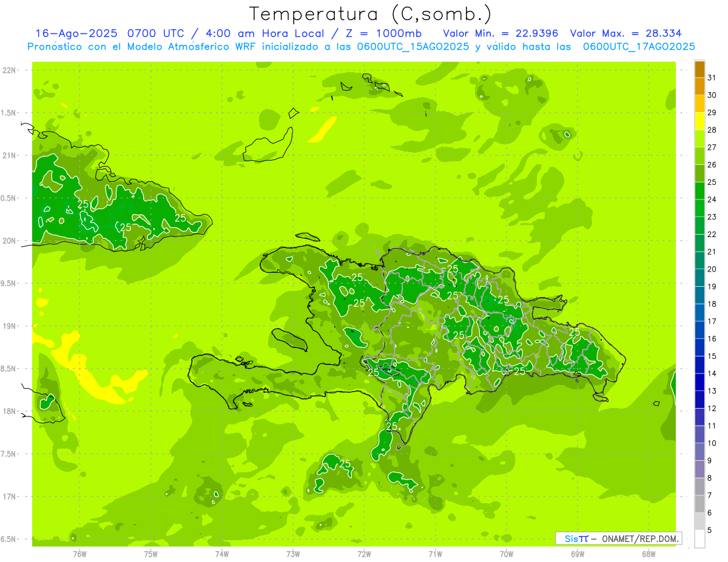
Task: Click the '0600UTC_17AGO2025' valid-until text
Action: (x=639, y=47)
